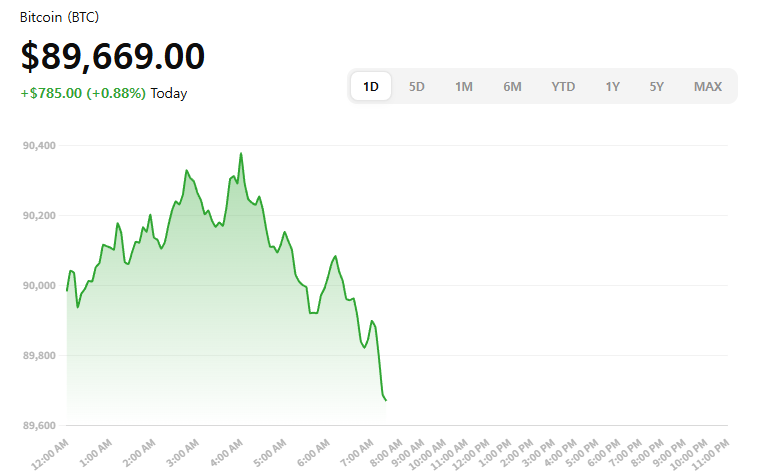
Task: Click the $89,669.00 current price
Action: click(x=113, y=56)
